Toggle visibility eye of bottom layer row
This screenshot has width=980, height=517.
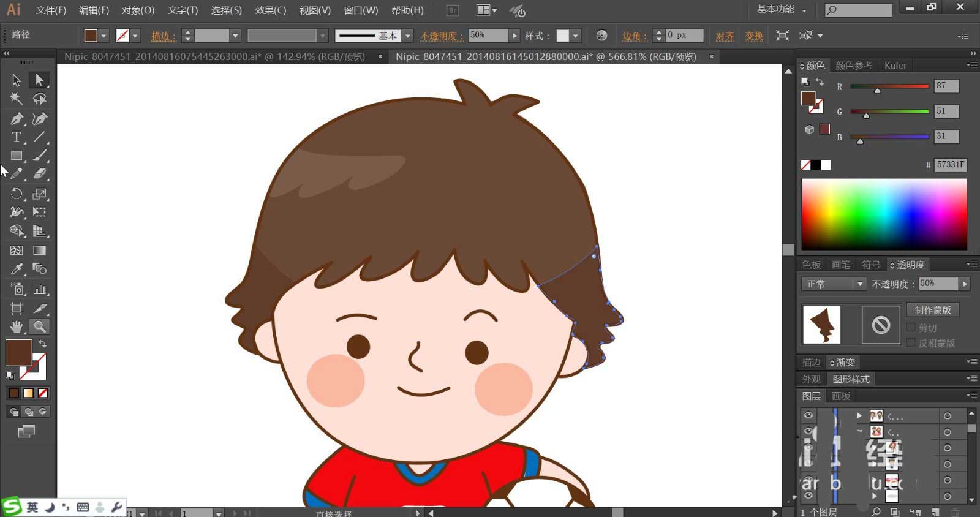point(809,496)
